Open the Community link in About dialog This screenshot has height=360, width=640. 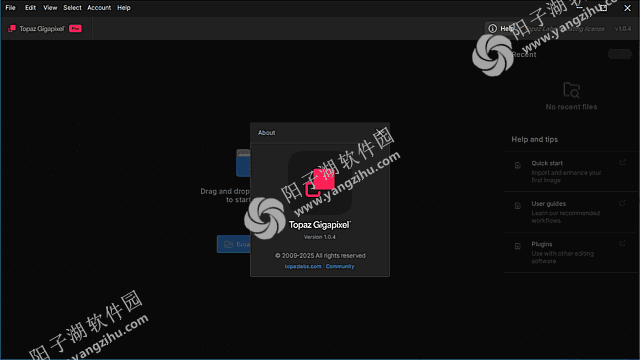340,267
